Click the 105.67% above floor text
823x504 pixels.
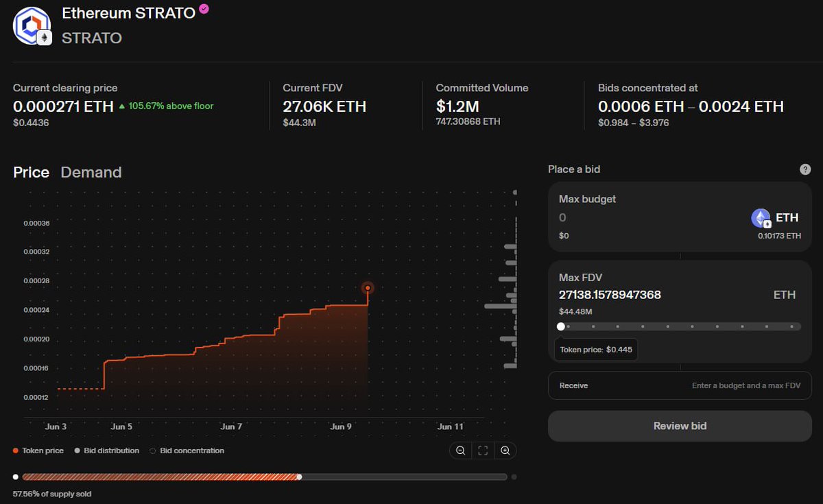[171, 106]
